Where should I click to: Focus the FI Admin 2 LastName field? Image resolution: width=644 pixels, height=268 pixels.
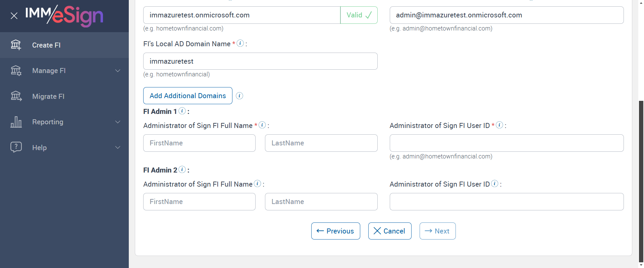321,202
